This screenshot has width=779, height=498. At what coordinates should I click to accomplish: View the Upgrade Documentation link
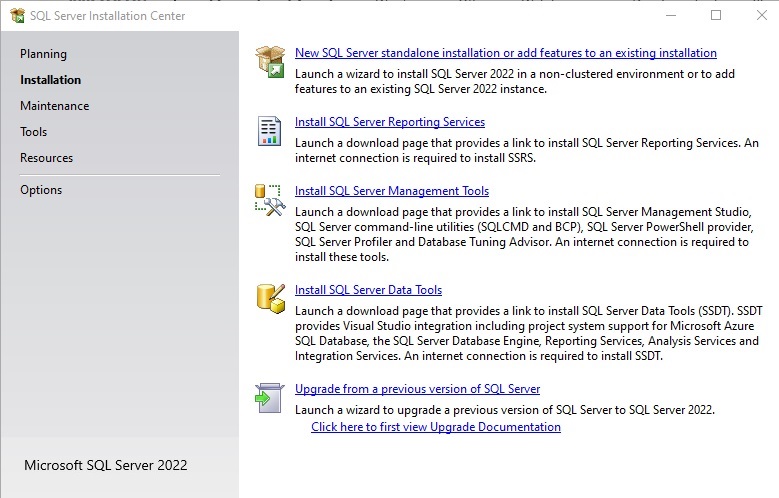coord(435,427)
